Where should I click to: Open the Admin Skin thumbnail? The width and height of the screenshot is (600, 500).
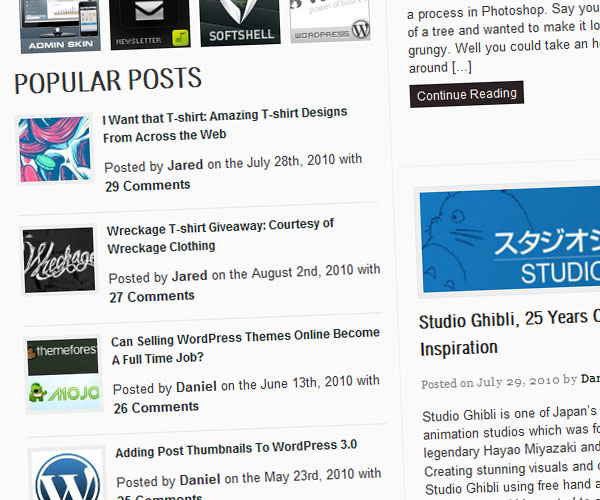[60, 26]
